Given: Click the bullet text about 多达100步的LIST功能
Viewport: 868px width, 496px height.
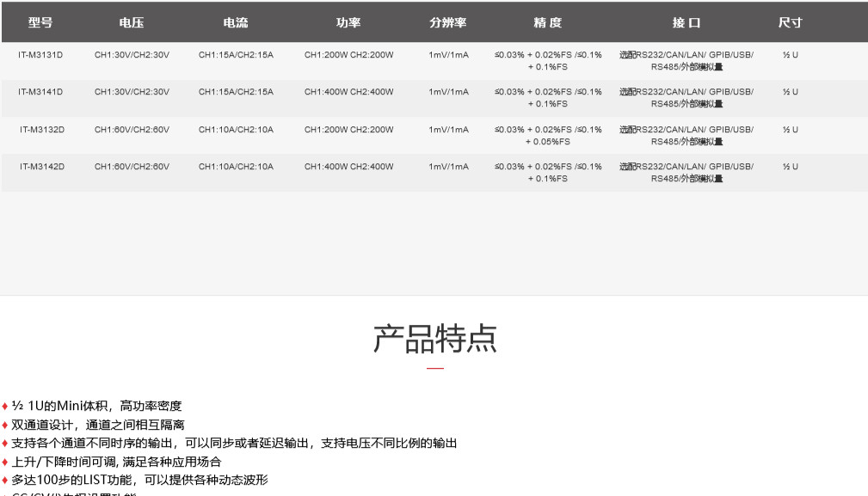Looking at the screenshot, I should point(139,481).
